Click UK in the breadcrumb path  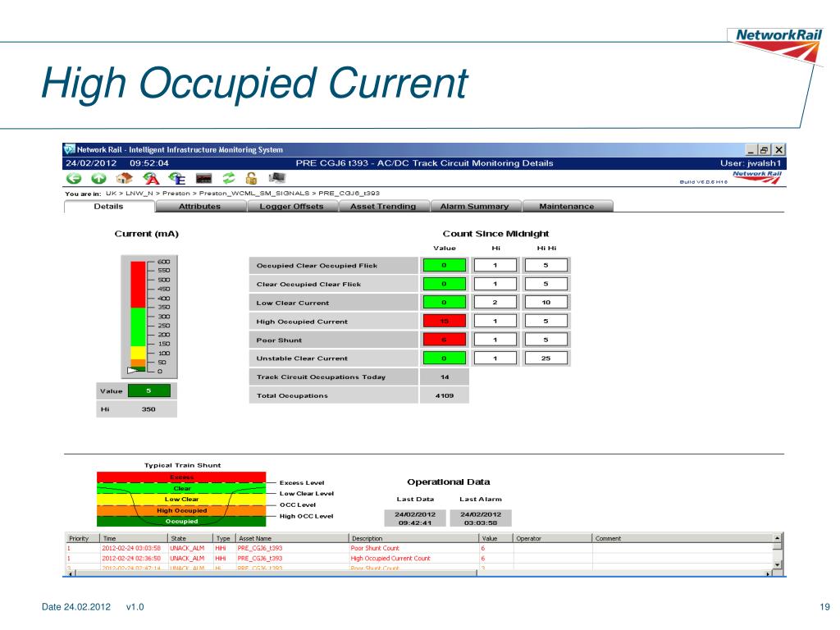click(x=111, y=193)
